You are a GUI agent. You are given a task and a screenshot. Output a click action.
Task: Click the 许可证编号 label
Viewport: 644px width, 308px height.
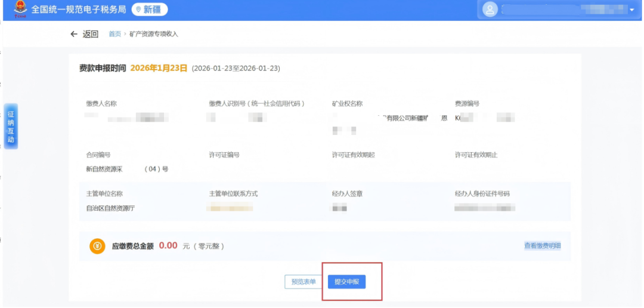[224, 155]
